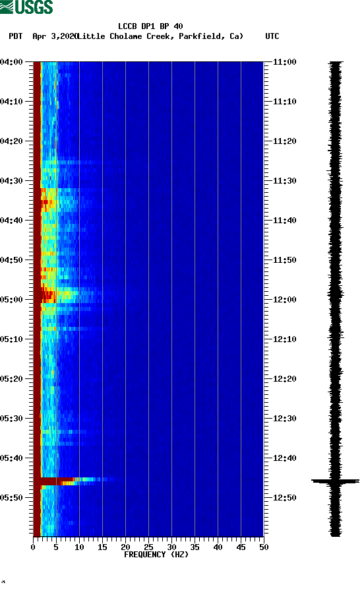Click the 12:10 UTC time label
Screen dimensions: 364x589
(284, 339)
